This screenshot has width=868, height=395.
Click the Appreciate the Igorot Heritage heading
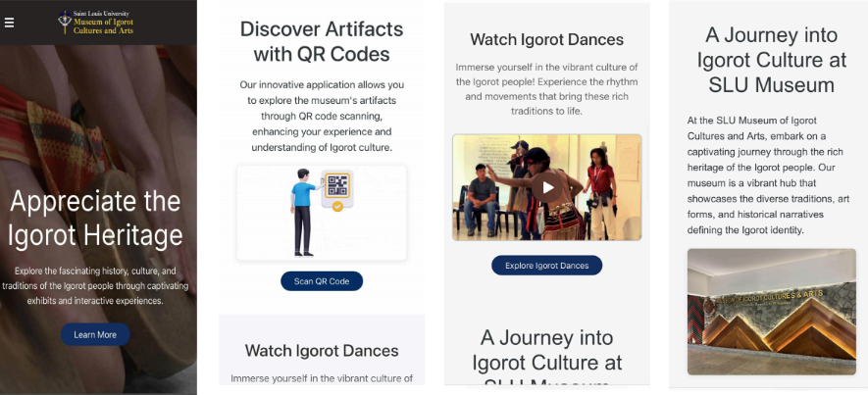(95, 218)
